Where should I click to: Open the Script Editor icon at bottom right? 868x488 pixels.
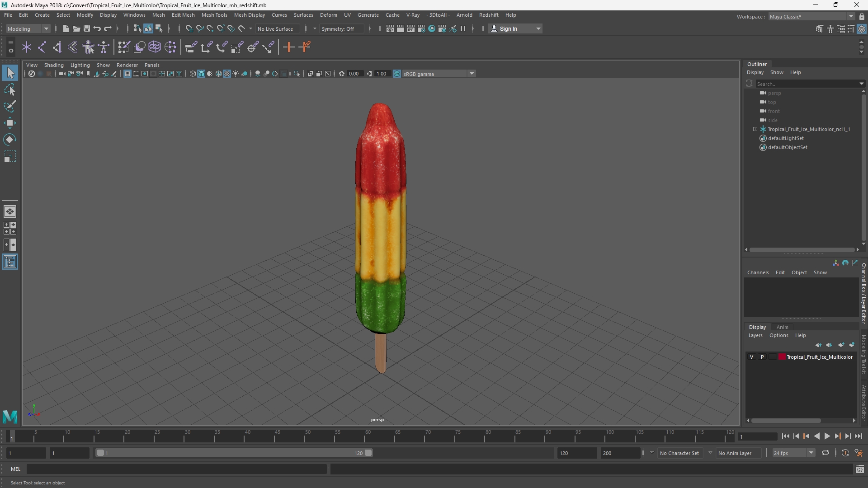[x=859, y=469]
